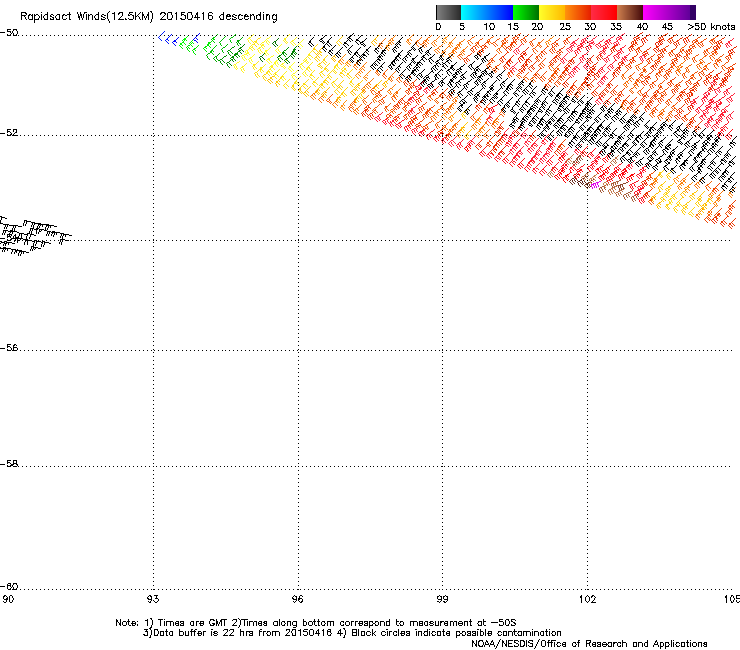Image resolution: width=740 pixels, height=650 pixels.
Task: Click the '10' legend scale label
Action: pyautogui.click(x=489, y=27)
